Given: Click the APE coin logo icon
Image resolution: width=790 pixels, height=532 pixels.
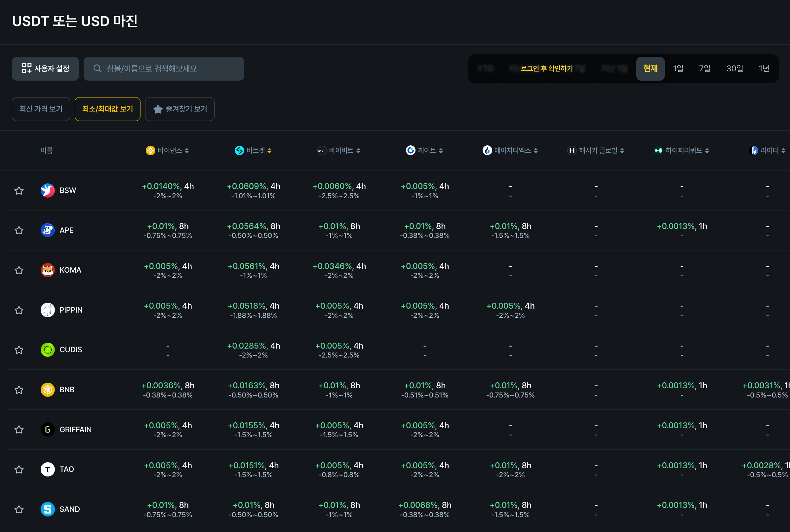Looking at the screenshot, I should [x=48, y=230].
